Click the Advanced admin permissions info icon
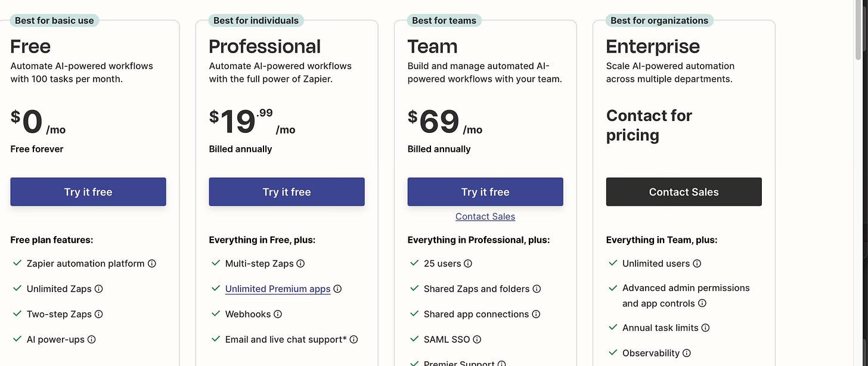 [x=703, y=303]
